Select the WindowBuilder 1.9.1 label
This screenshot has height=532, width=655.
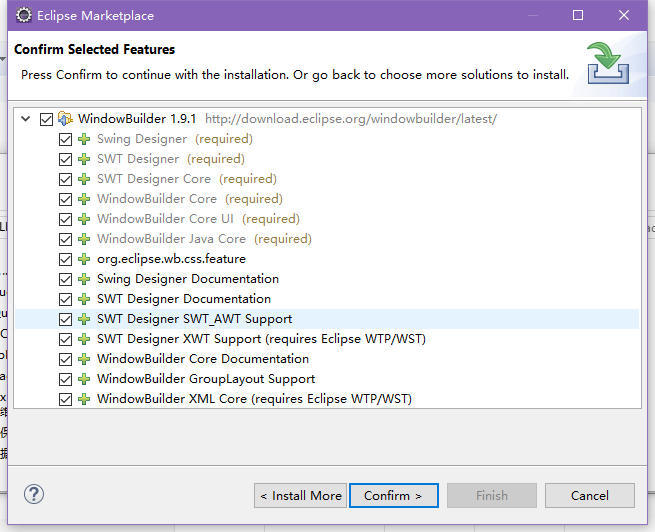pos(137,119)
